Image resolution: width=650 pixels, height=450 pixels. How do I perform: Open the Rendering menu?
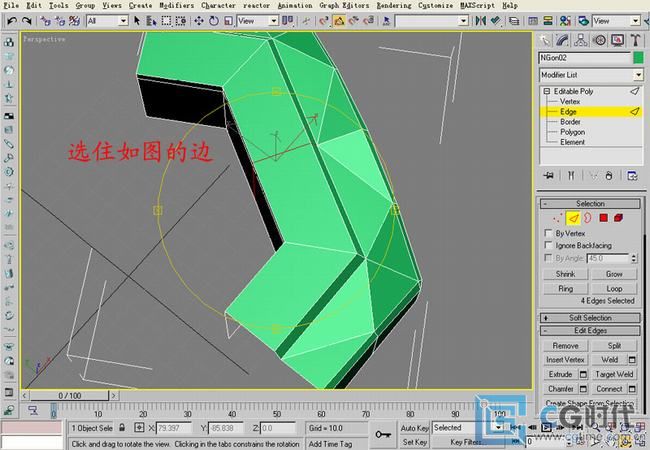pos(394,5)
